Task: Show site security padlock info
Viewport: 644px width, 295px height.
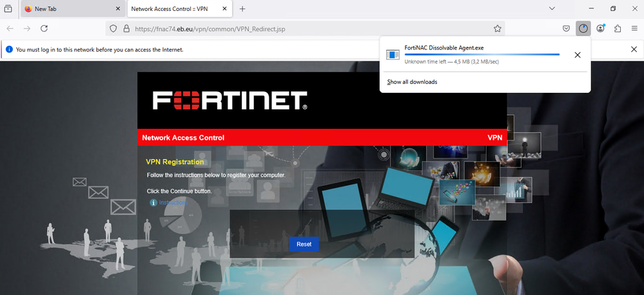Action: [x=126, y=29]
